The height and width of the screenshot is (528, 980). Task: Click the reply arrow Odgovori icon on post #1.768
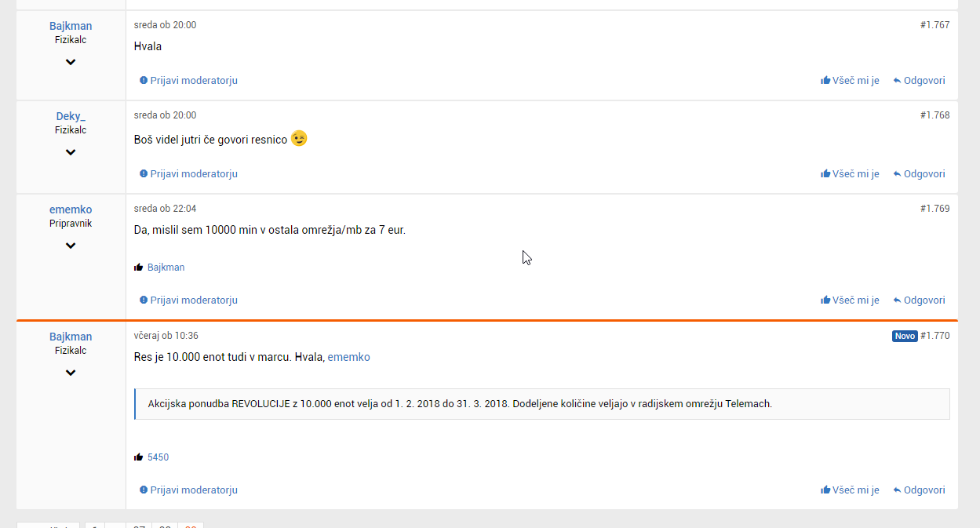point(897,174)
